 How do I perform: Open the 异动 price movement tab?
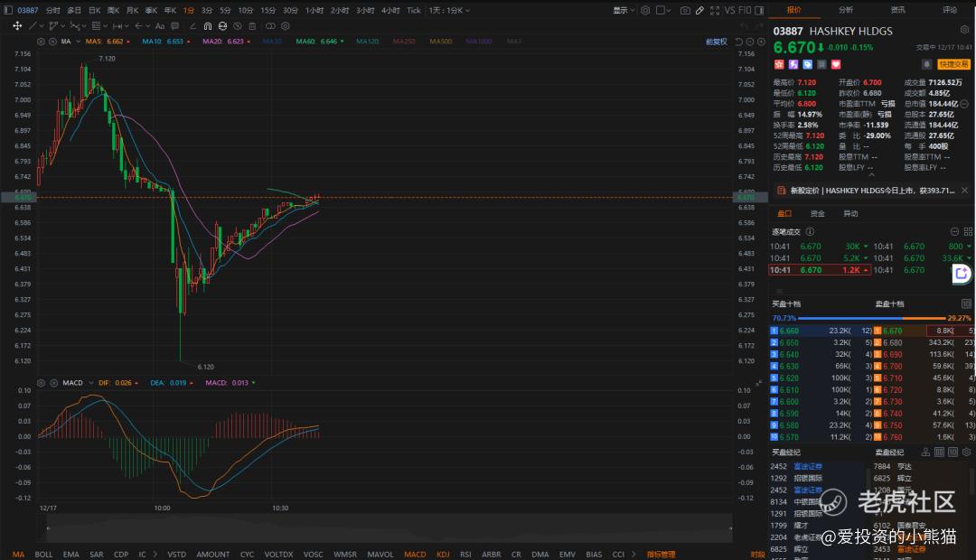tap(850, 213)
